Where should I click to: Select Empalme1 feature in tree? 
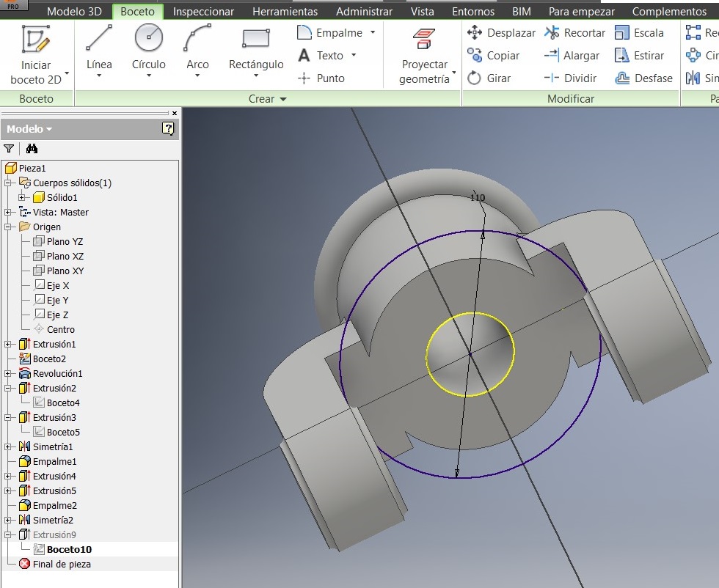tap(48, 461)
